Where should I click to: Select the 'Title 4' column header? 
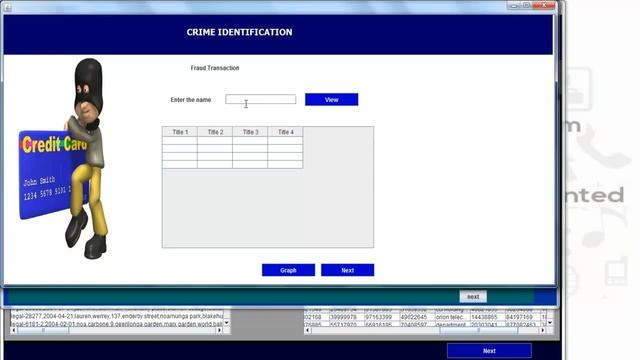(285, 132)
